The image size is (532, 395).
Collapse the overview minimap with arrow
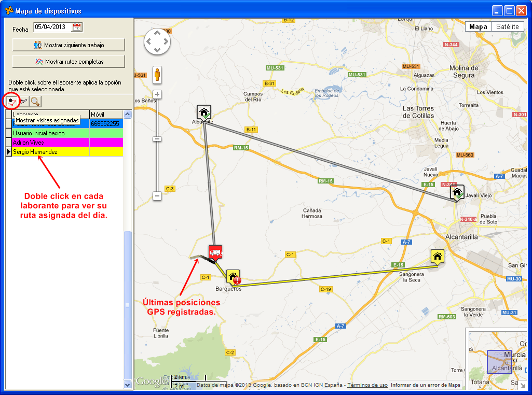(522, 385)
